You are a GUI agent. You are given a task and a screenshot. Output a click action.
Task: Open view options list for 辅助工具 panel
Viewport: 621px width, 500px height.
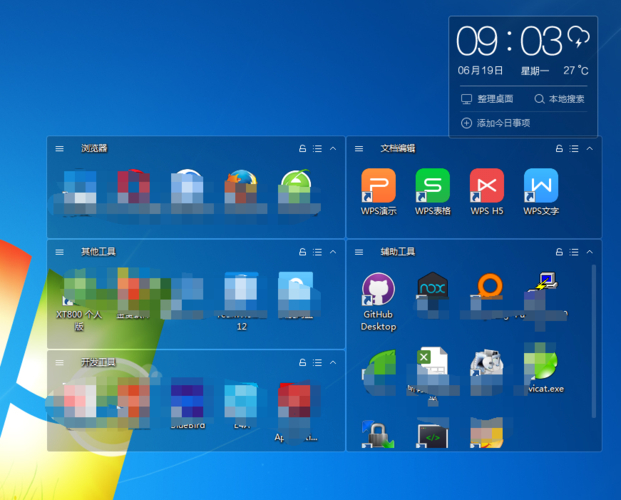pos(574,252)
